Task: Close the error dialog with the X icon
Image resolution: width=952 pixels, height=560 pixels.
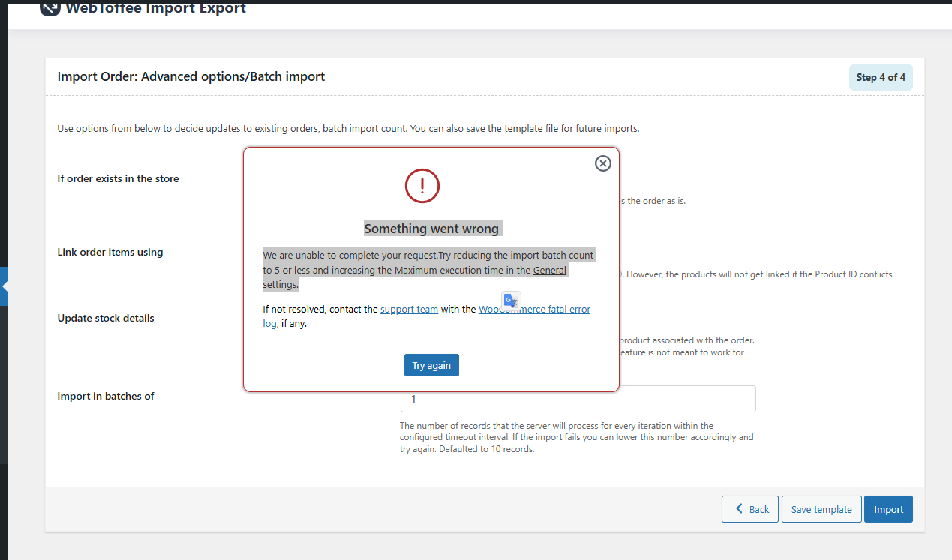Action: 602,163
